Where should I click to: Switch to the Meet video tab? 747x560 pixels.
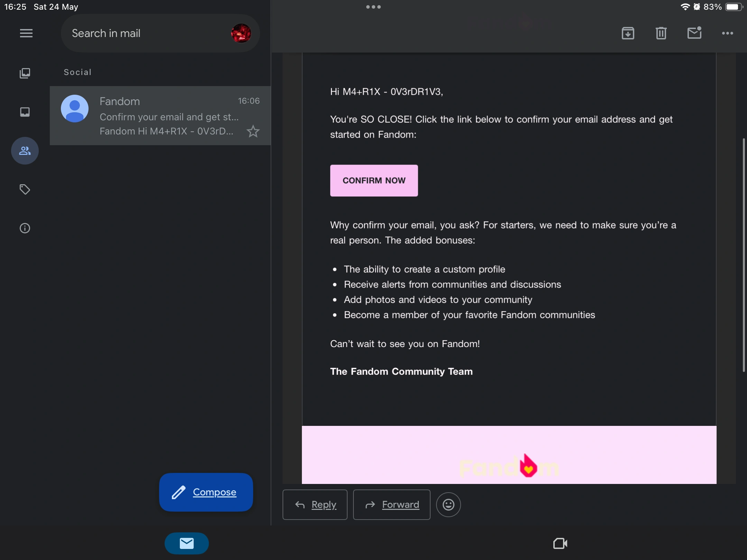click(560, 543)
